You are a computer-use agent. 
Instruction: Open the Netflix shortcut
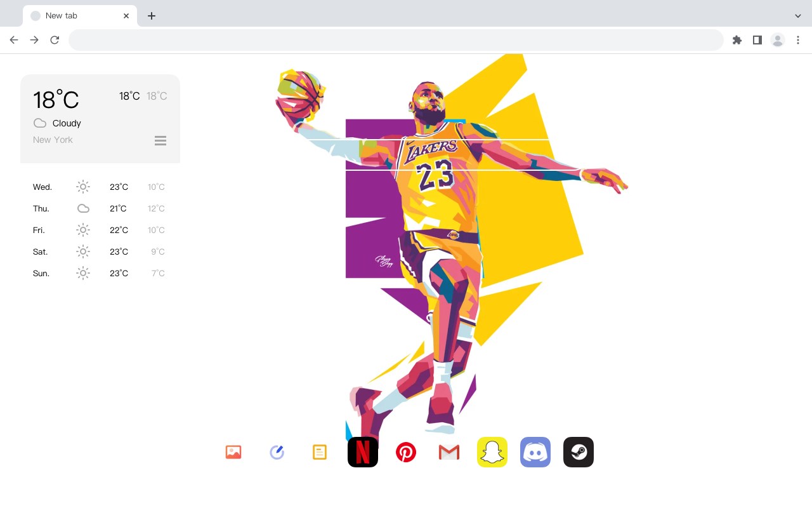363,452
